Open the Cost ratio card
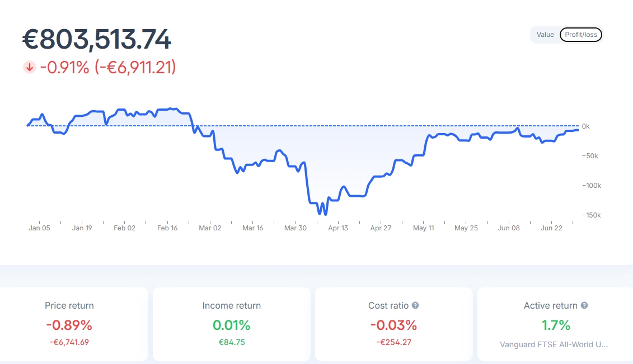The width and height of the screenshot is (633, 364). coord(393,324)
